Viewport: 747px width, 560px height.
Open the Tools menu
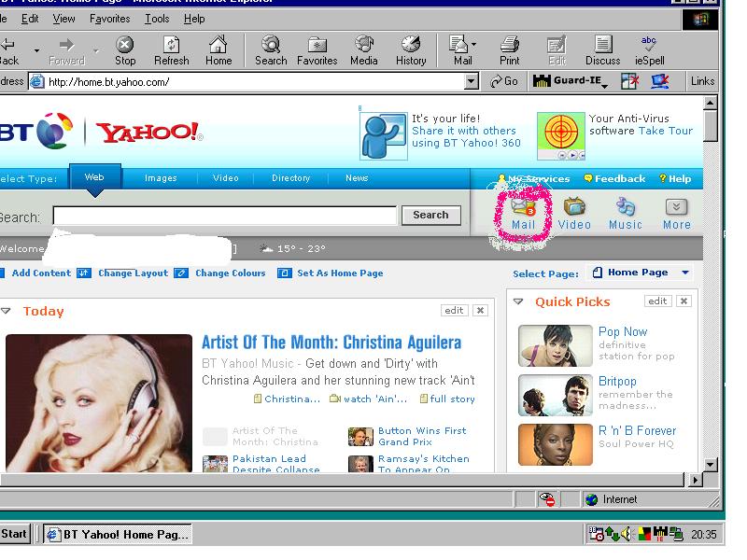tap(157, 19)
